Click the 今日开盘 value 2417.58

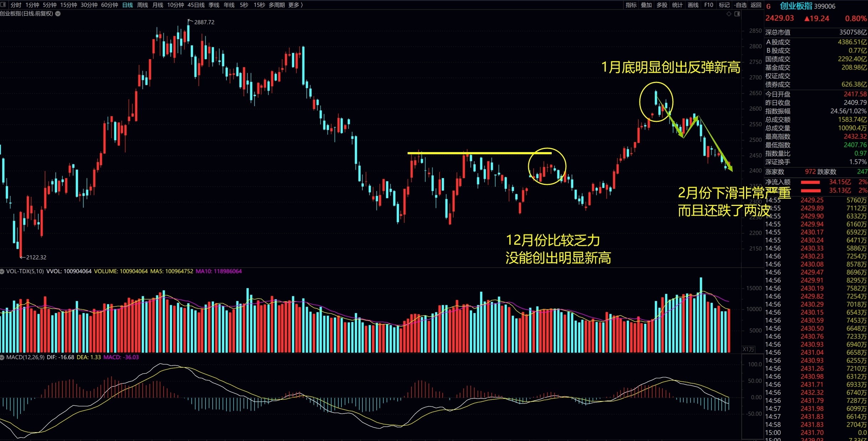855,94
